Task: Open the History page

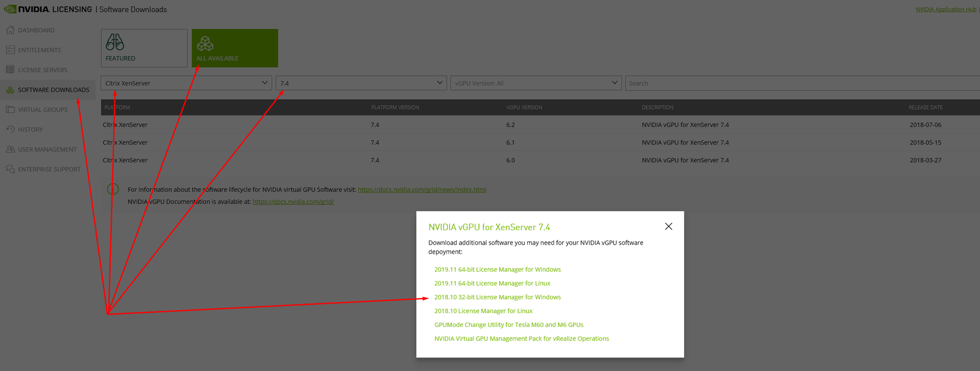Action: click(x=30, y=130)
